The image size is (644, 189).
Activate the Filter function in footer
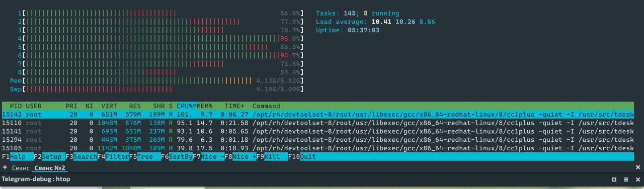pos(117,157)
